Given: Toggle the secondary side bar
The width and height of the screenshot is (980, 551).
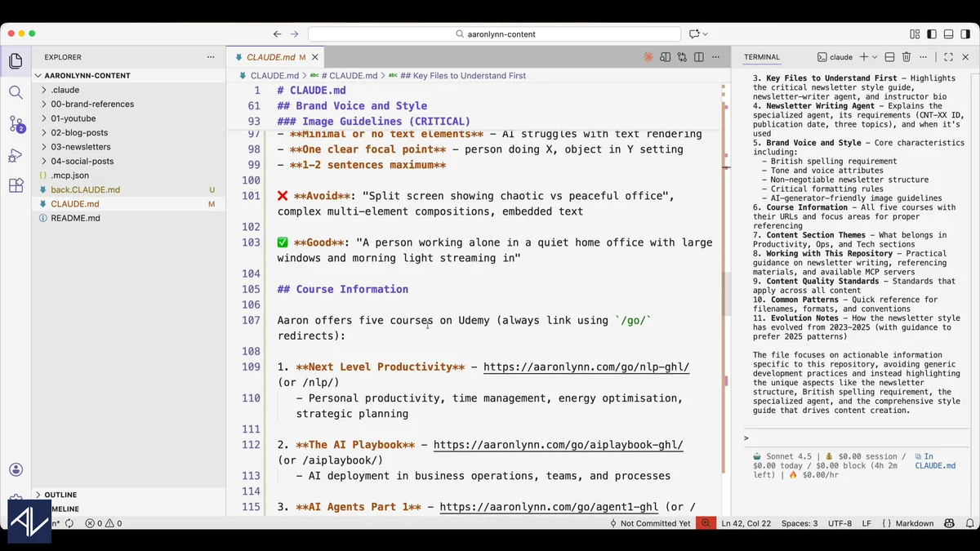Looking at the screenshot, I should pyautogui.click(x=964, y=34).
